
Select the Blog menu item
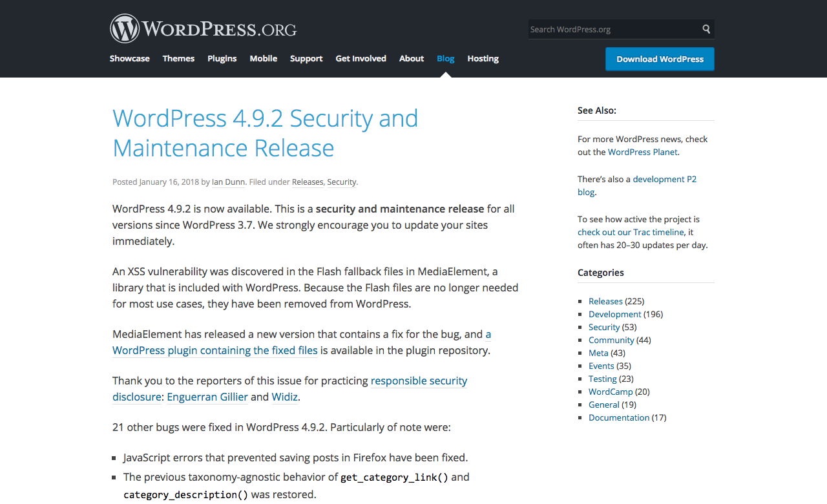(x=445, y=58)
